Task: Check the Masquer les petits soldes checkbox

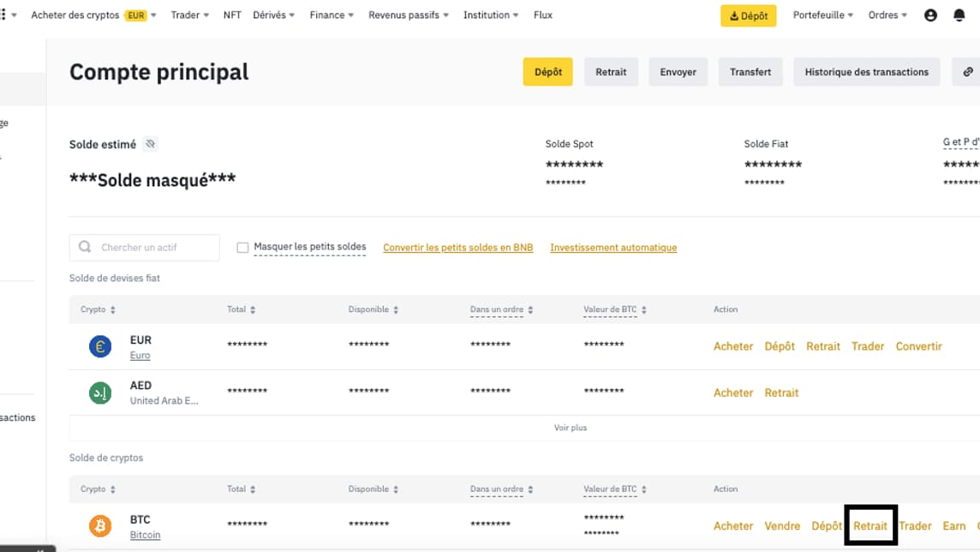Action: click(242, 248)
